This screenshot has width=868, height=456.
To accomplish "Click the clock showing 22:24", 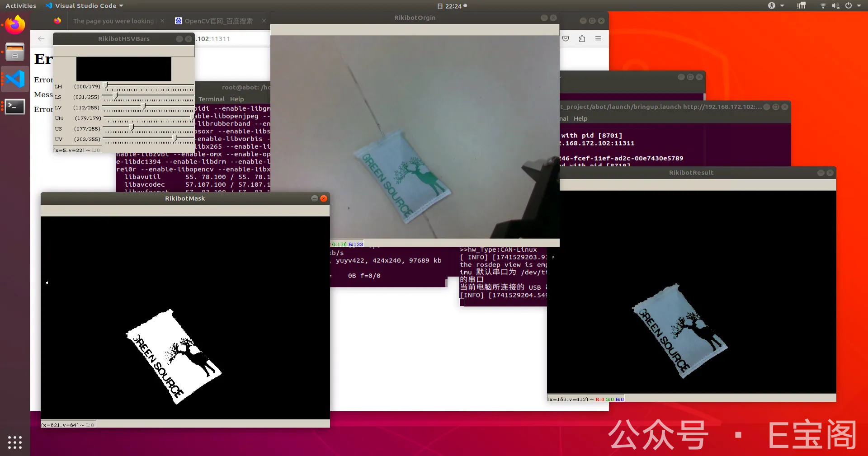I will click(453, 6).
